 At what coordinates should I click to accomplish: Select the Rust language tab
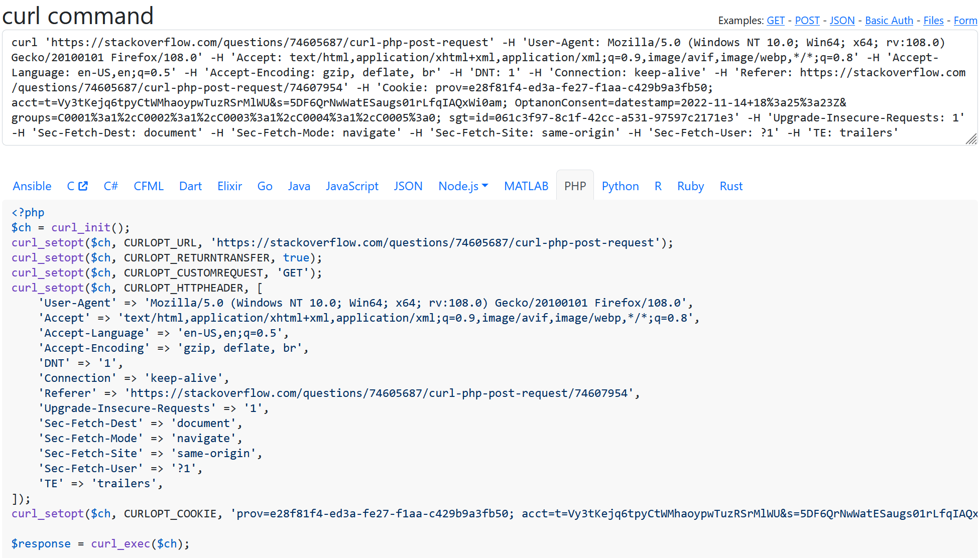coord(730,187)
